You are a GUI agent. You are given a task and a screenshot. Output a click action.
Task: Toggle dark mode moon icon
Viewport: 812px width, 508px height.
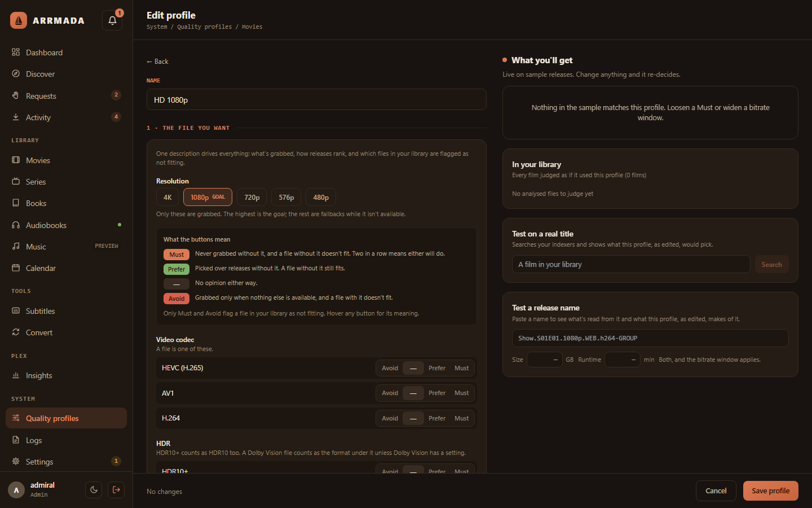[x=94, y=490]
